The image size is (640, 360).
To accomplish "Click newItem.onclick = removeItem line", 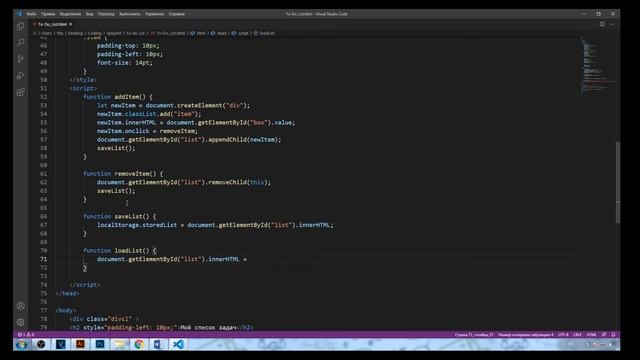I will pos(147,131).
